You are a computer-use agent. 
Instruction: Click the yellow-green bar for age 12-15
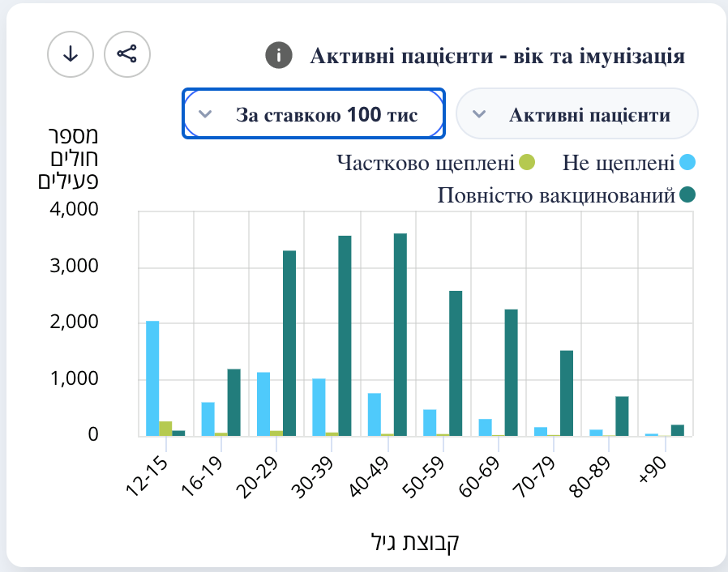165,429
